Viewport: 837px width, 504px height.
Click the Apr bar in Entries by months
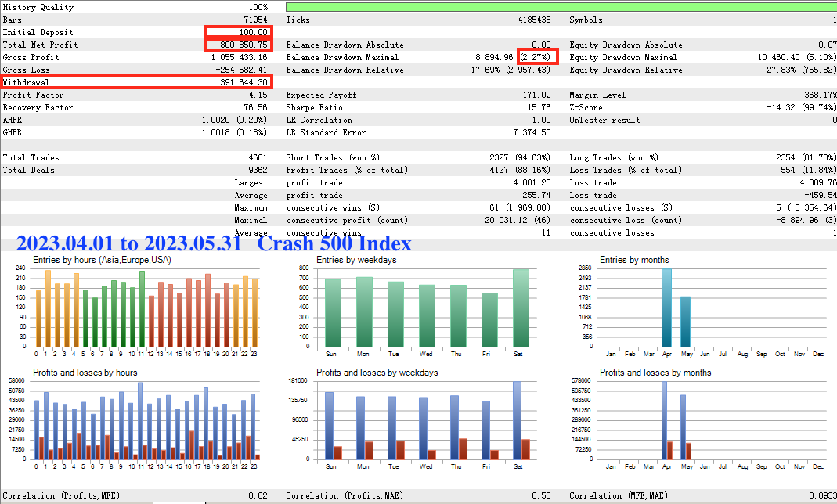pyautogui.click(x=667, y=308)
